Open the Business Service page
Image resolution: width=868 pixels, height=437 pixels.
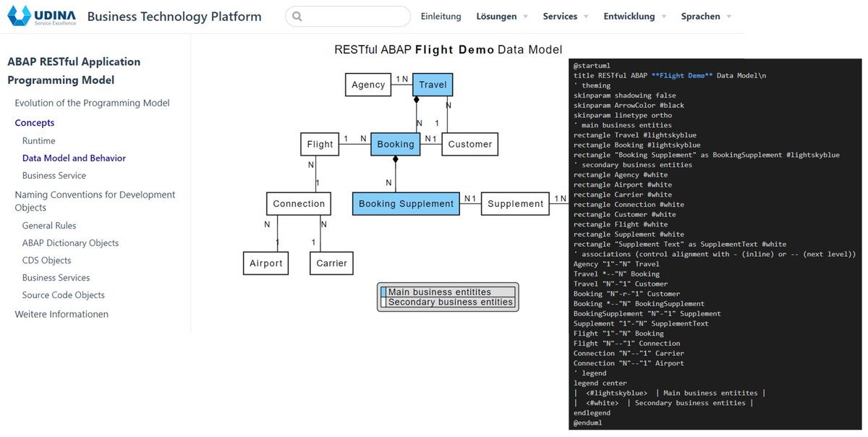coord(54,175)
